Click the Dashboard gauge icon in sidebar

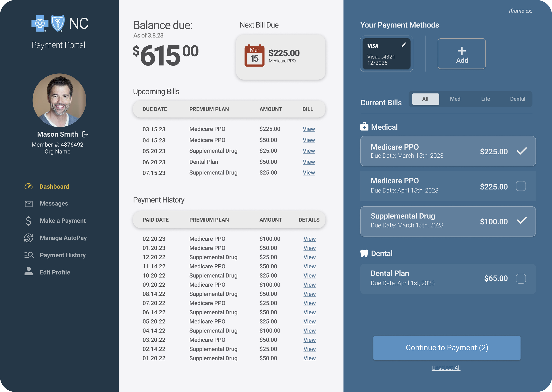pos(28,186)
